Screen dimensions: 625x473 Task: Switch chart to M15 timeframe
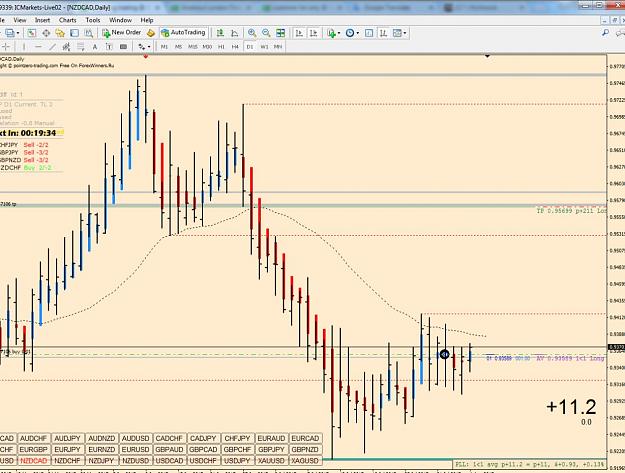pos(193,47)
